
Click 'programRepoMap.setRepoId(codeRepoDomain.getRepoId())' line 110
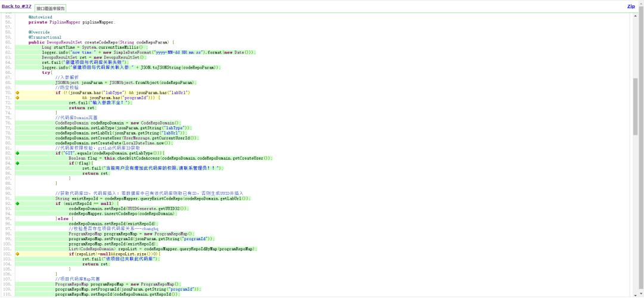click(x=118, y=294)
